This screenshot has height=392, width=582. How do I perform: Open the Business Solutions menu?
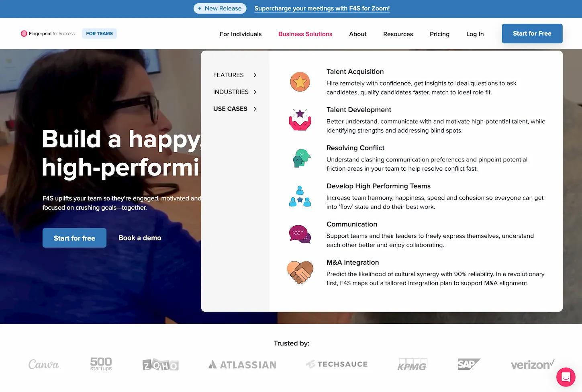(x=305, y=34)
